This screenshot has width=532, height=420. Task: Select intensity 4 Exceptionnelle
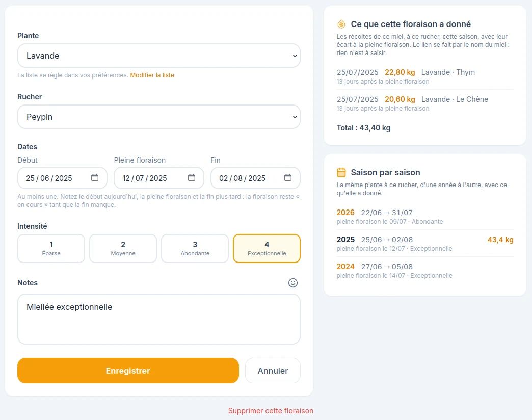267,248
